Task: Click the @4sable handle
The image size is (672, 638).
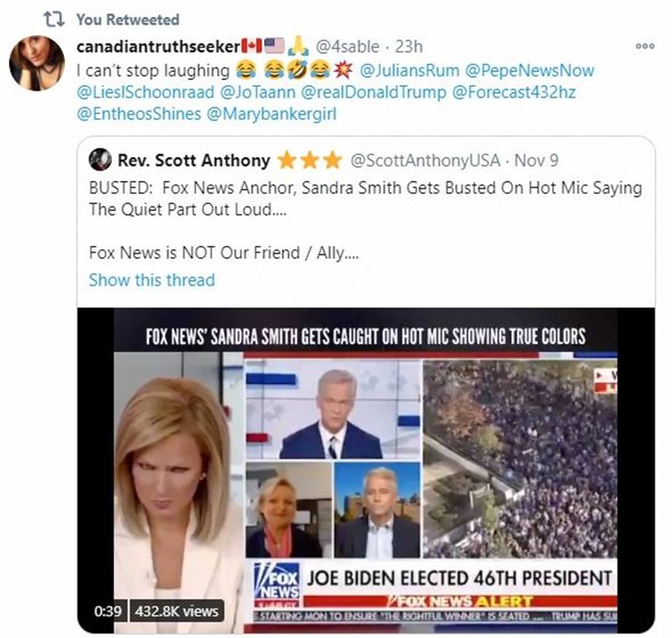Action: click(347, 47)
